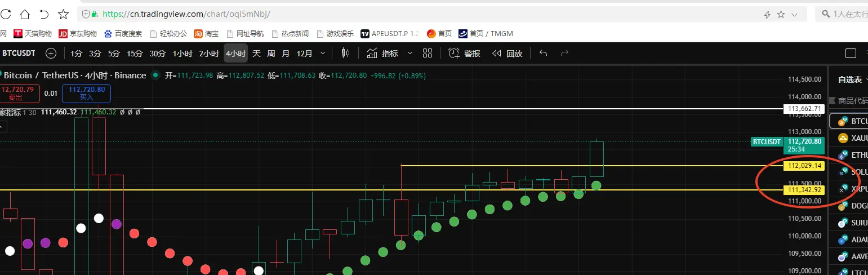Open the 网址导航 bookmark
Viewport: 868px width, 275px height.
coord(244,34)
